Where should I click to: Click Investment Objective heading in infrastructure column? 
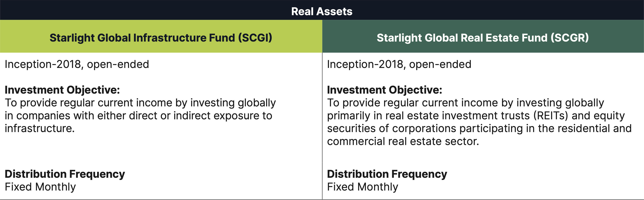click(62, 90)
